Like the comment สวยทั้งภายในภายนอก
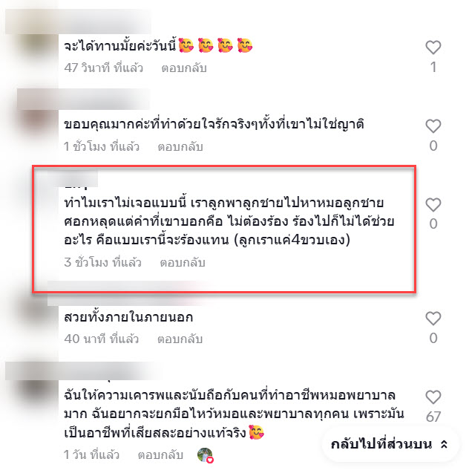 click(433, 319)
